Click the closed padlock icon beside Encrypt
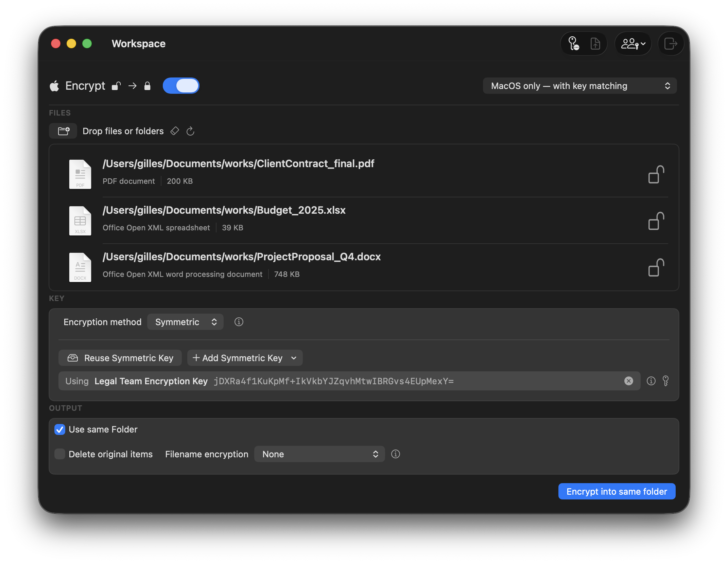Viewport: 728px width, 564px height. [147, 86]
